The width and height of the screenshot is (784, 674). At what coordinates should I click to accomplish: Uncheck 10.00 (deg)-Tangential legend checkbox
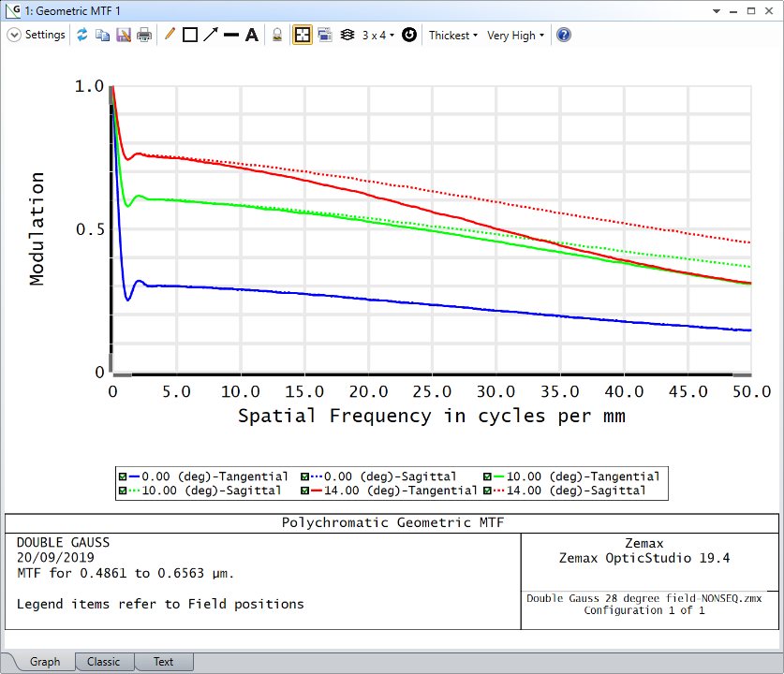pyautogui.click(x=487, y=476)
